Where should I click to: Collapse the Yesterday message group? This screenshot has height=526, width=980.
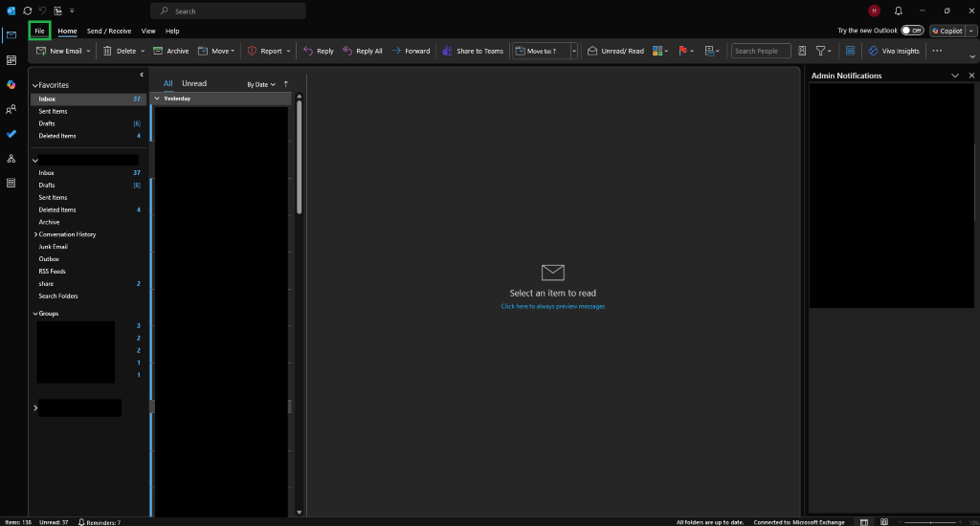pos(157,99)
